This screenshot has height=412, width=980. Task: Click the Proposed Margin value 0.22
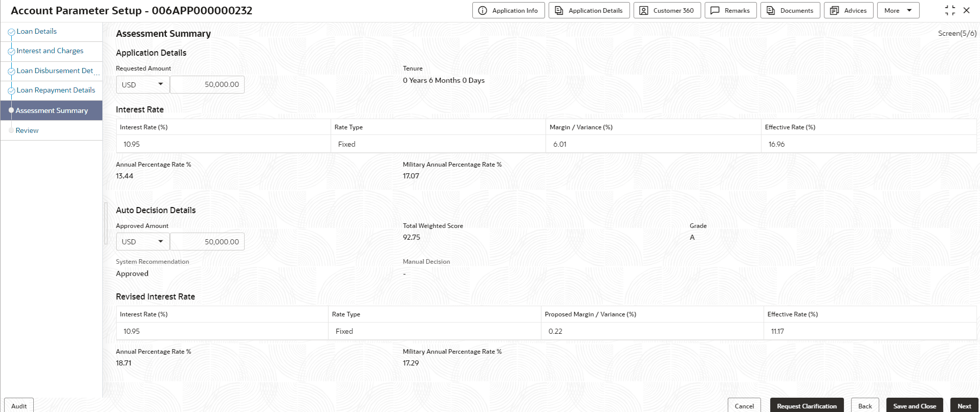coord(555,331)
